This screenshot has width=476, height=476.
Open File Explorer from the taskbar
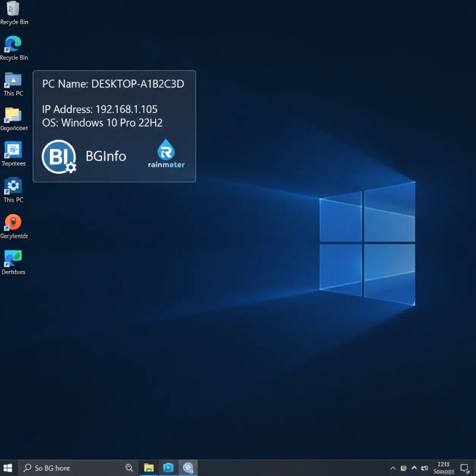[x=149, y=468]
